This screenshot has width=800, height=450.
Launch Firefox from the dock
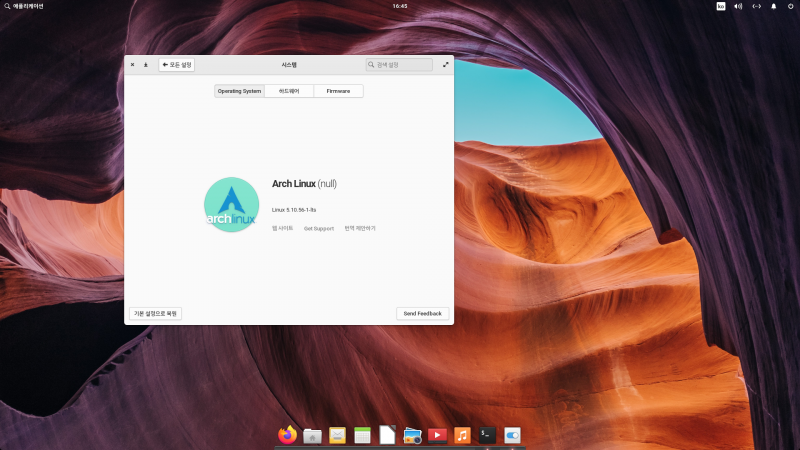point(288,435)
